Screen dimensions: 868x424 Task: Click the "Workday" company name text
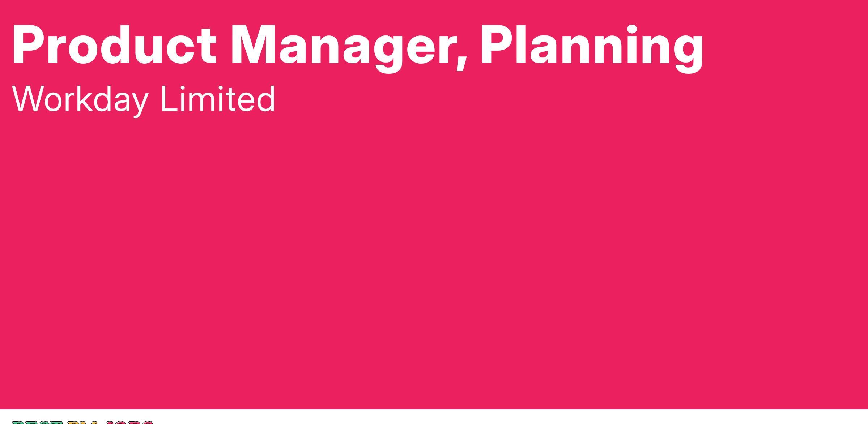point(80,100)
